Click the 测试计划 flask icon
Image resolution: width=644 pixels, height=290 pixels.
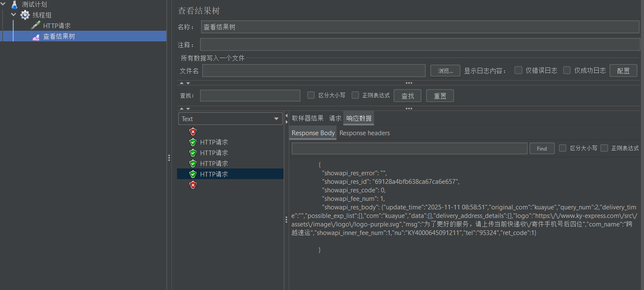(x=15, y=5)
